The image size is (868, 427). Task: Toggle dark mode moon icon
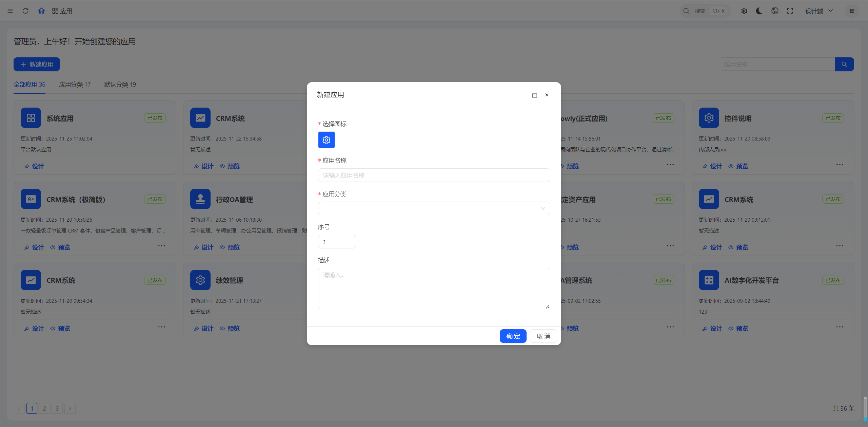(759, 11)
